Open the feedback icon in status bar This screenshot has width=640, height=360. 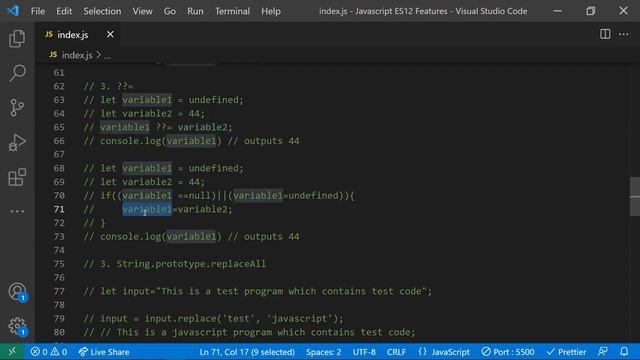pos(602,351)
